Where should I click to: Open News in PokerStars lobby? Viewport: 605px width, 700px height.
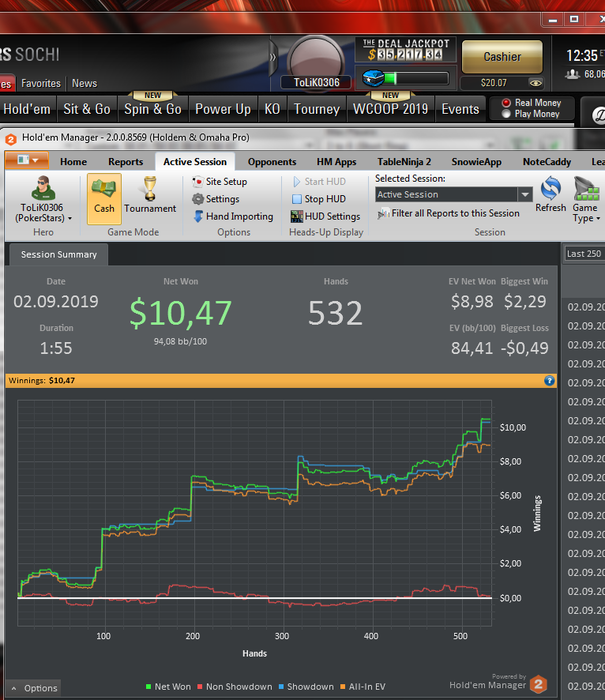84,83
